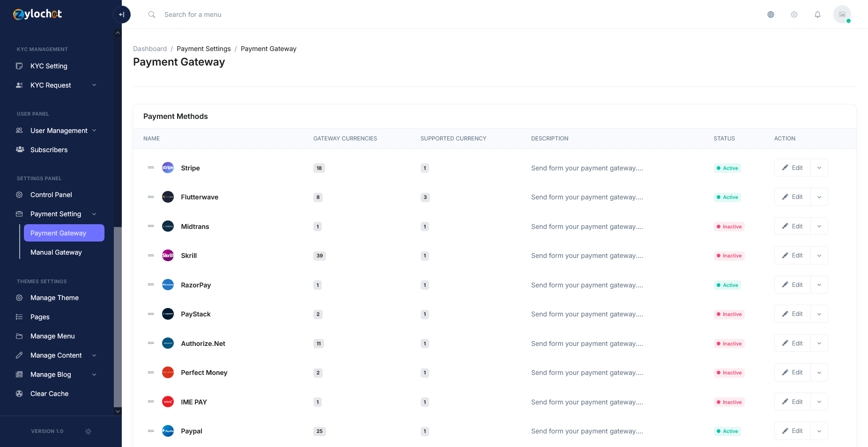Edit the Midtrans gateway
This screenshot has height=447, width=868.
pyautogui.click(x=792, y=226)
